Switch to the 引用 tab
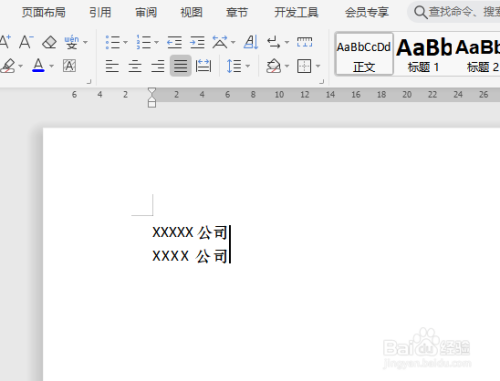 click(x=100, y=12)
